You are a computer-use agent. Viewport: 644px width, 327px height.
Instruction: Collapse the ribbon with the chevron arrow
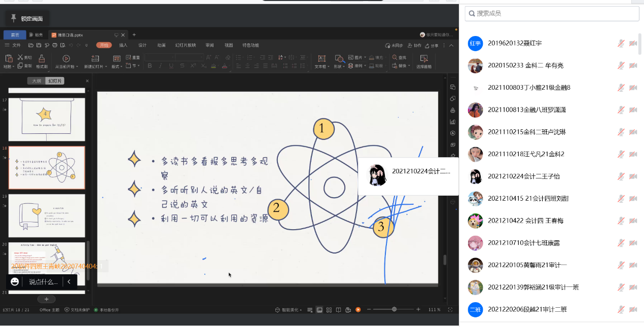[451, 45]
